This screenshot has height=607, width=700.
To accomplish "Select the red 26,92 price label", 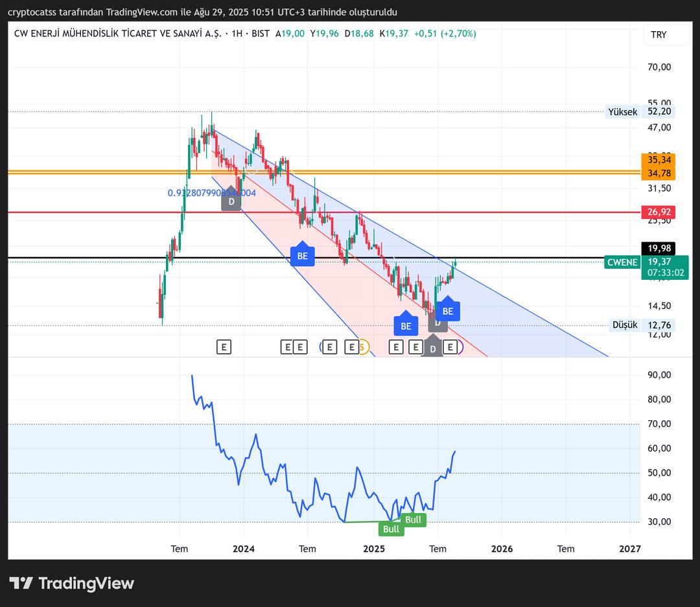I will pos(659,212).
